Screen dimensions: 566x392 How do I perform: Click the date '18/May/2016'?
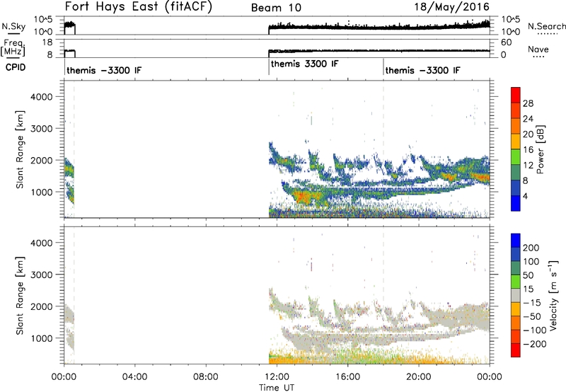451,7
